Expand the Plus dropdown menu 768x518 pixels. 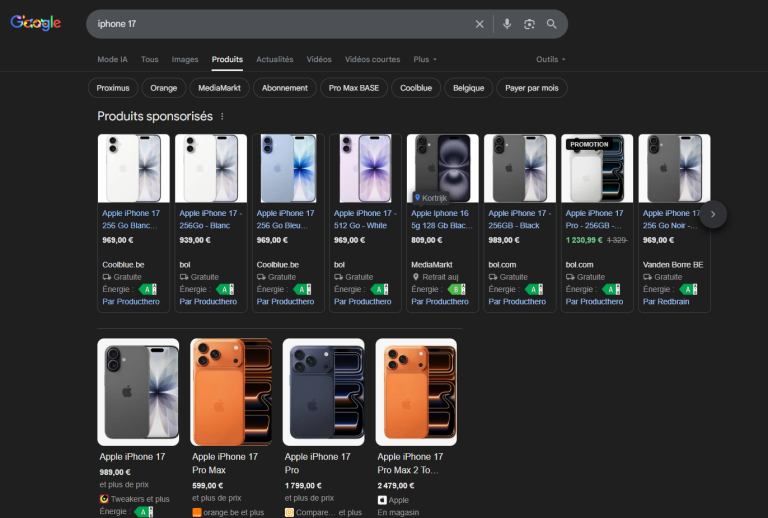[425, 59]
